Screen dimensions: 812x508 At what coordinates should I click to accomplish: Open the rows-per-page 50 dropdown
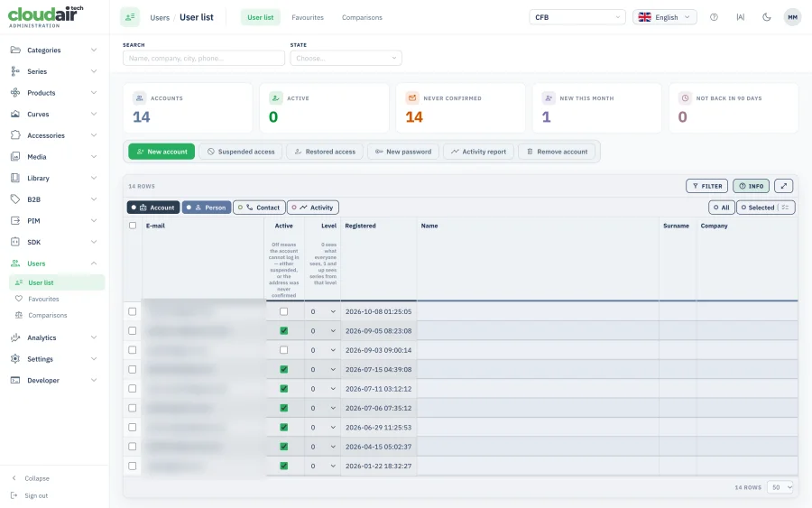coord(780,487)
